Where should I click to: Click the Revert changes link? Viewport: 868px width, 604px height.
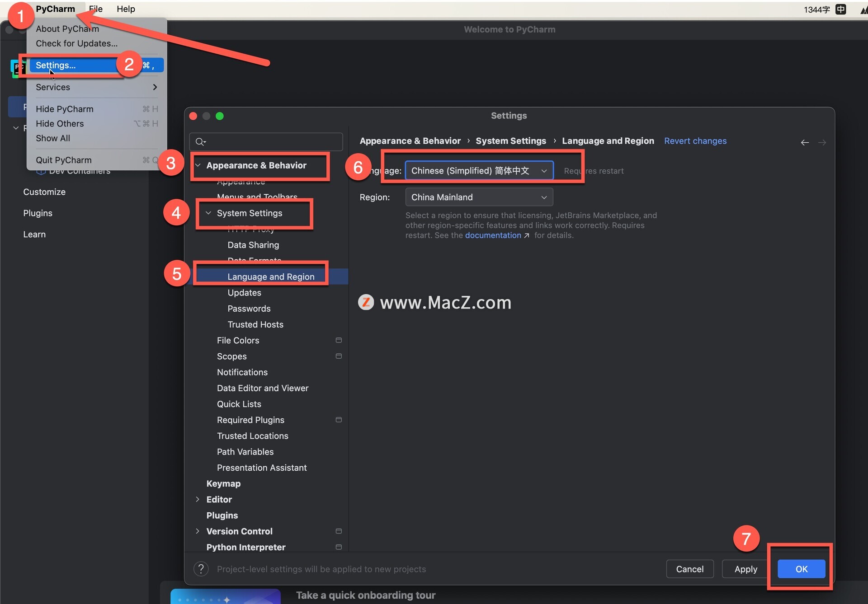[x=695, y=141]
